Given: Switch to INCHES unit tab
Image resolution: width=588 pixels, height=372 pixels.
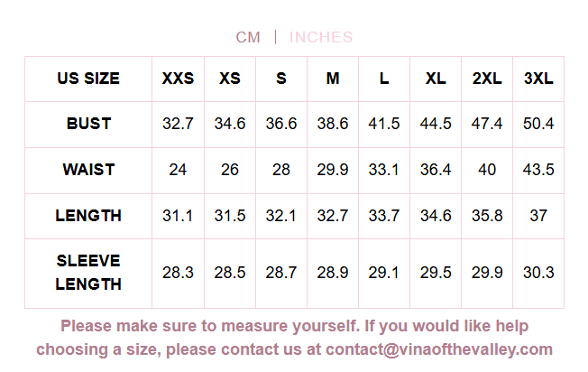Looking at the screenshot, I should point(321,37).
